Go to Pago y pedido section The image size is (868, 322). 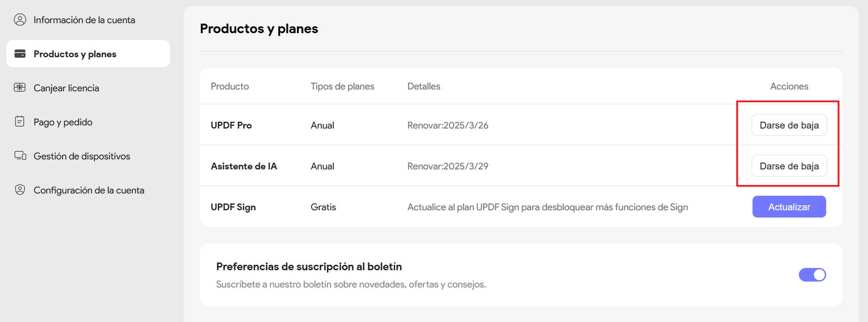tap(63, 122)
